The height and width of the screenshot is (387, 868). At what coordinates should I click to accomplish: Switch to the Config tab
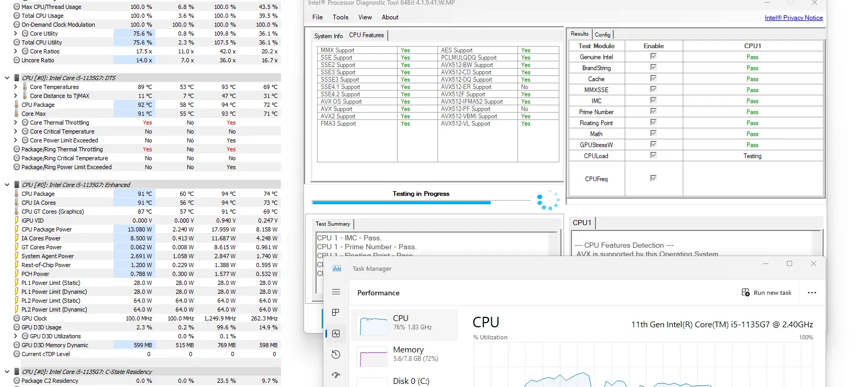603,35
